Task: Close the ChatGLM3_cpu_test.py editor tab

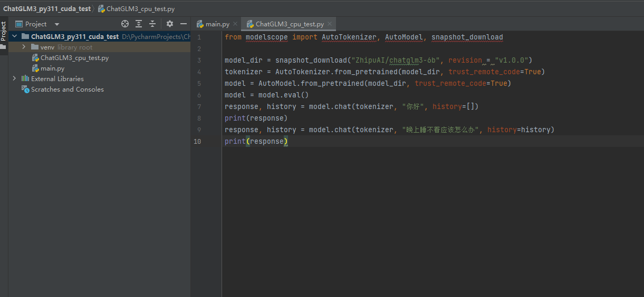Action: pos(330,24)
